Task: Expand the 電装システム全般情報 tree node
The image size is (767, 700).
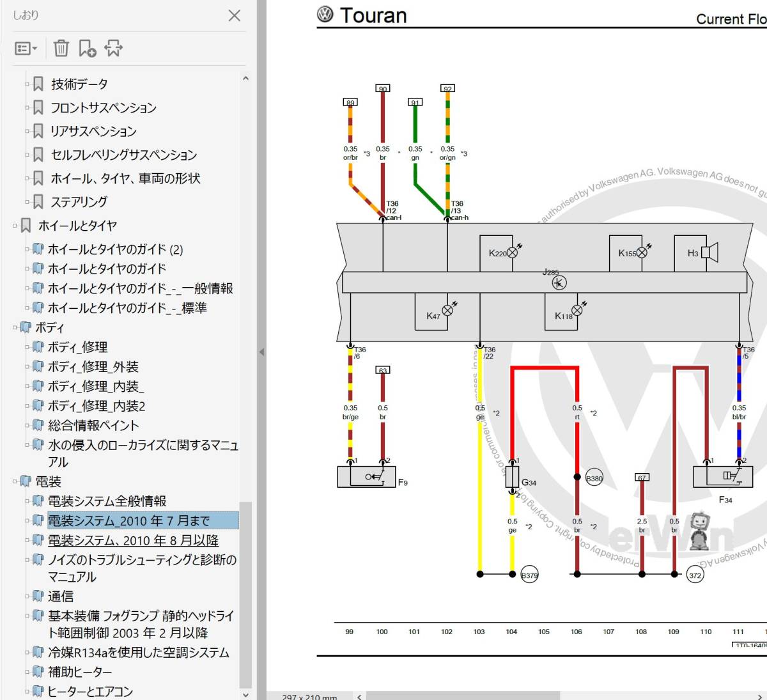Action: coord(27,501)
